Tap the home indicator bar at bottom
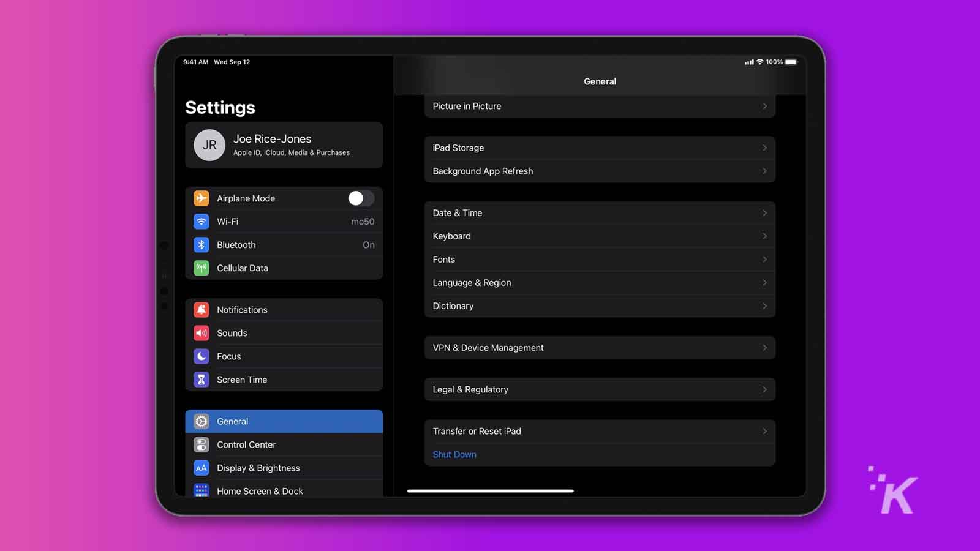The image size is (980, 551). (491, 490)
